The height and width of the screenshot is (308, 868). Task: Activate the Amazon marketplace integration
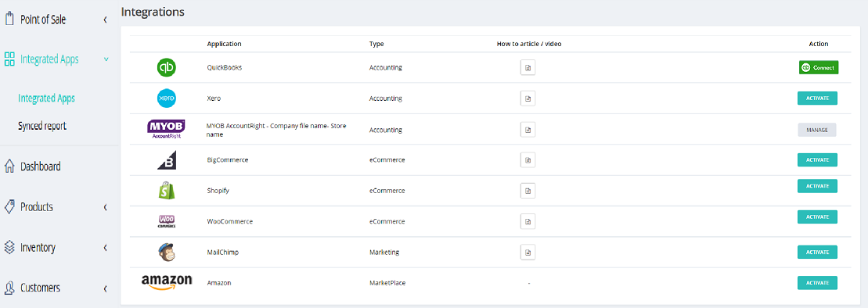point(817,282)
